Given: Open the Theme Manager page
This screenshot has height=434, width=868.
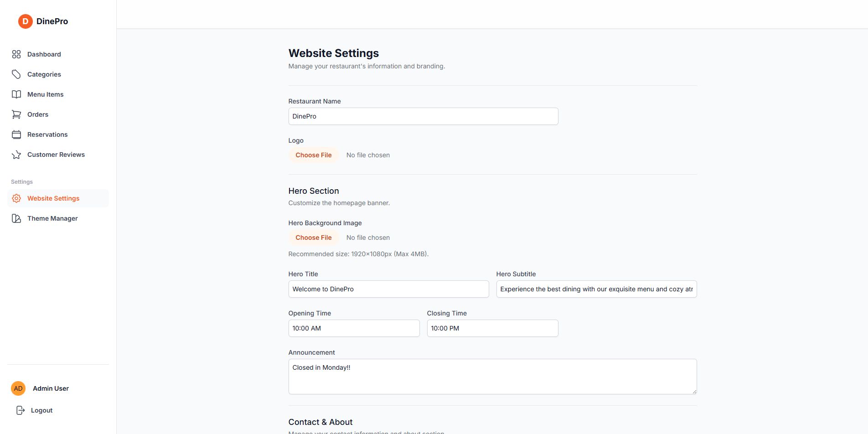Looking at the screenshot, I should pos(52,218).
